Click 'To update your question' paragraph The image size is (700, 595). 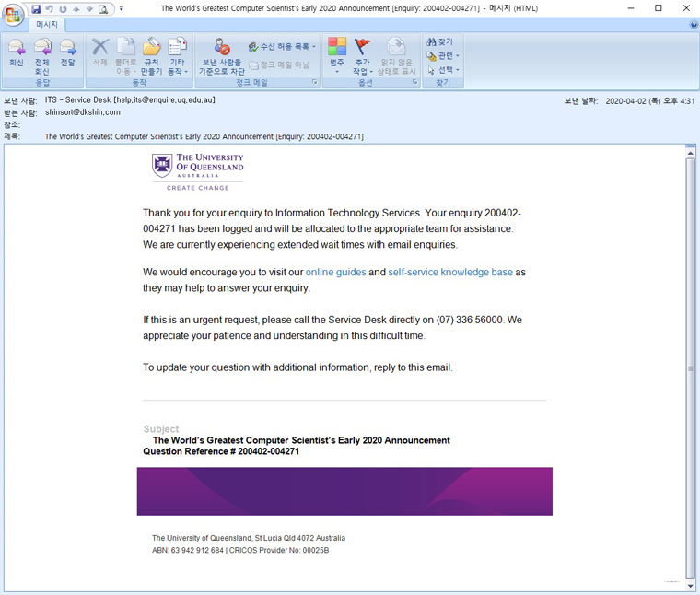pos(297,367)
